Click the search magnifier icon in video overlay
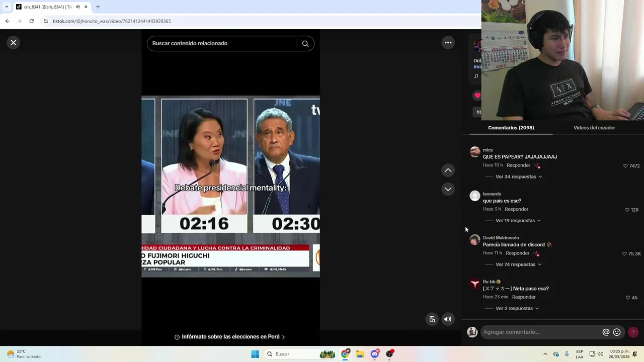 pos(305,43)
